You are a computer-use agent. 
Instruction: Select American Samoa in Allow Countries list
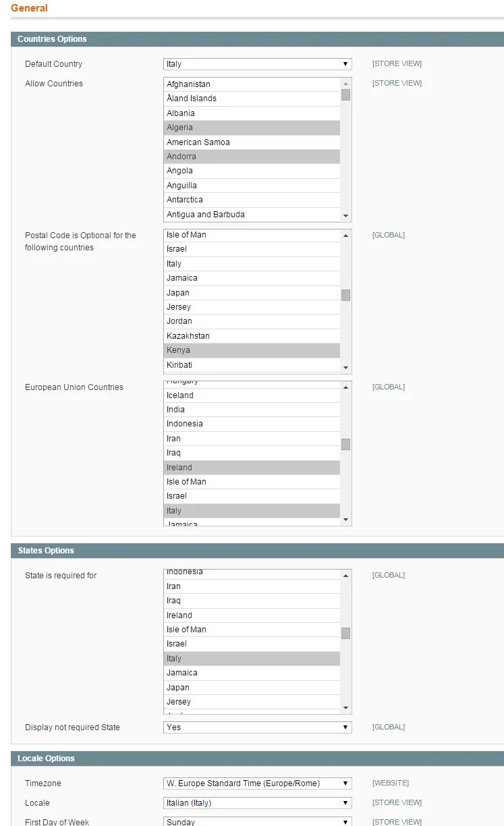pyautogui.click(x=252, y=142)
